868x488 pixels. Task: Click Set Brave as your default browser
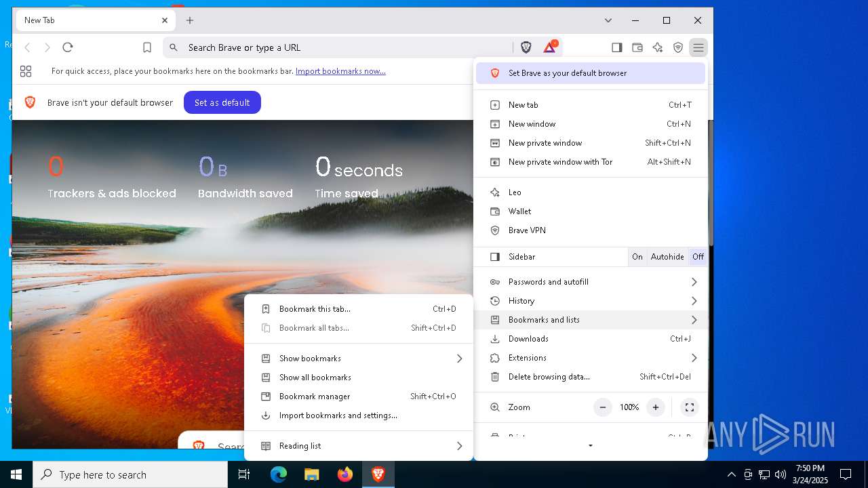pos(591,73)
